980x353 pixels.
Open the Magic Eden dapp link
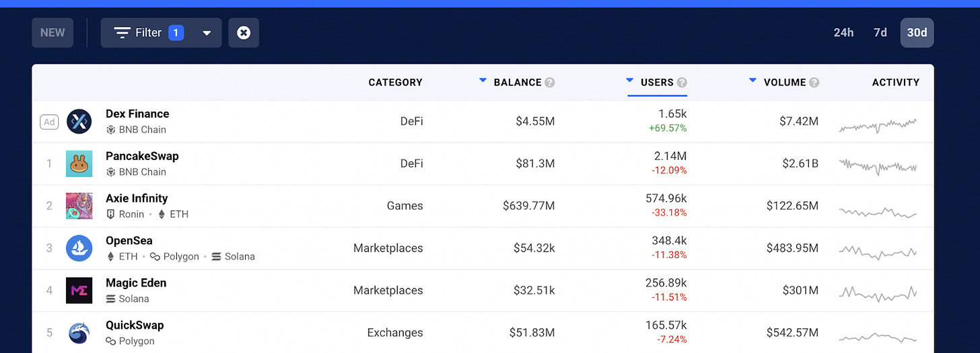point(136,283)
